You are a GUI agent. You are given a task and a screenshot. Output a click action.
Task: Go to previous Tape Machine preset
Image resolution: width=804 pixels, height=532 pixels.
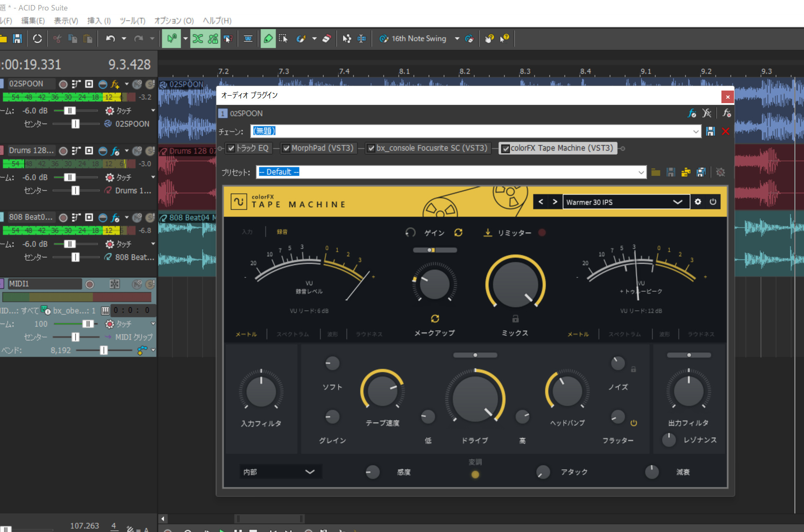tap(541, 202)
